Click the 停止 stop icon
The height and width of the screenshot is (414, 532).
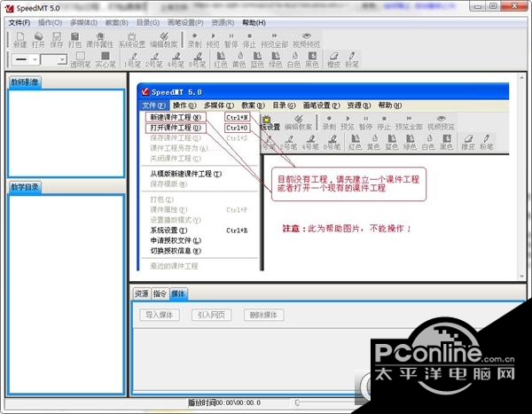249,40
